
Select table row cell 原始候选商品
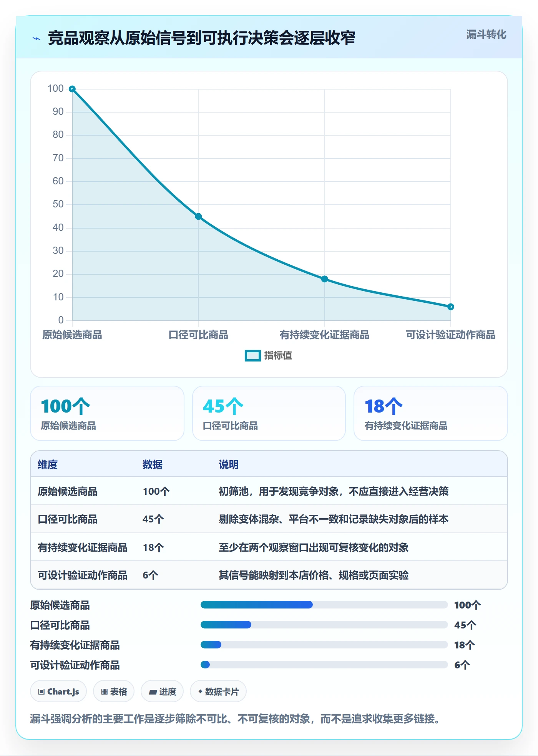68,492
